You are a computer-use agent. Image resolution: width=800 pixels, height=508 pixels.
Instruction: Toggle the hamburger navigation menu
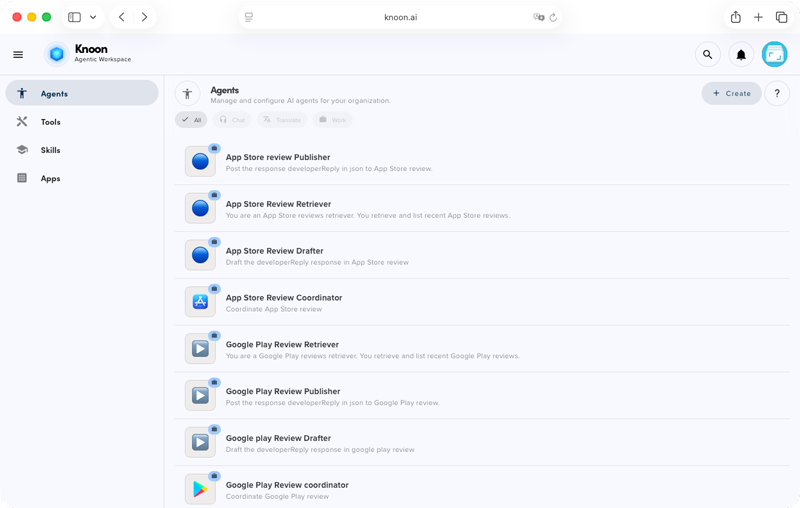tap(18, 55)
